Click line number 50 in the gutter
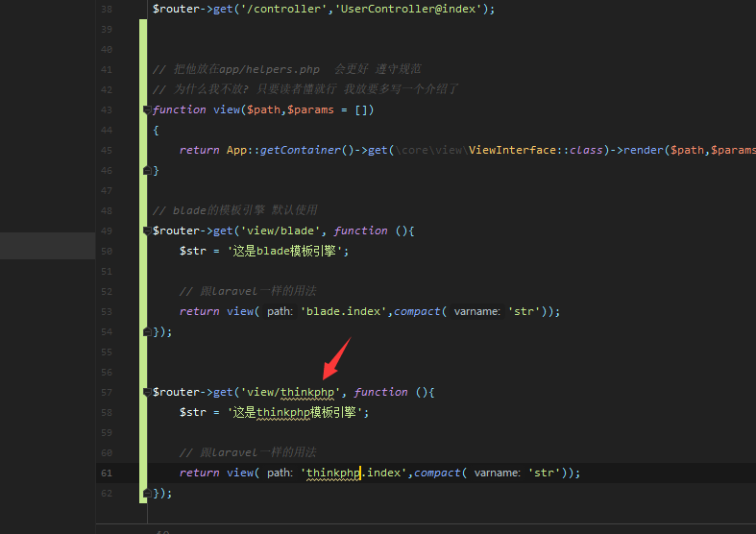756x534 pixels. point(107,251)
